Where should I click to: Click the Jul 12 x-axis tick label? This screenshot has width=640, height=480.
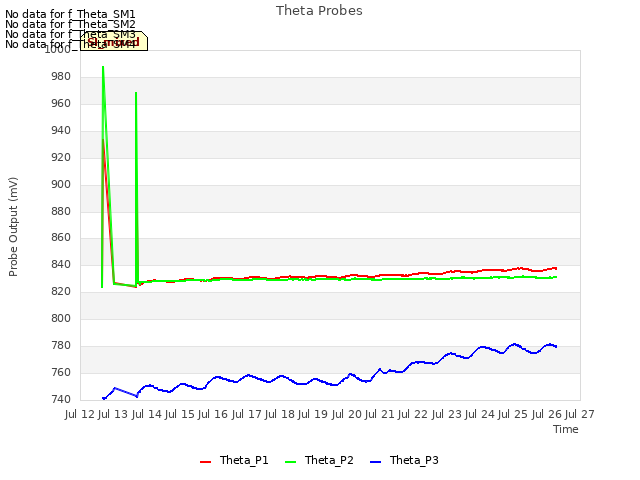click(x=80, y=414)
